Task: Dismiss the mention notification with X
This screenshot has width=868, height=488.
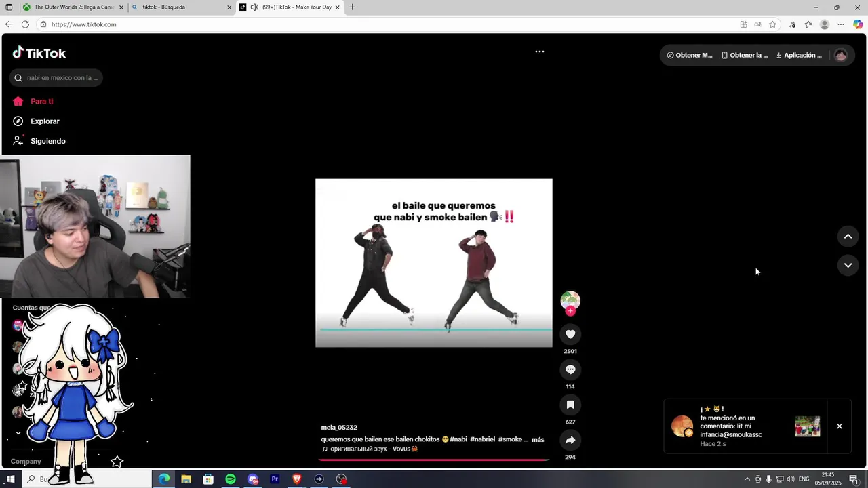Action: point(840,426)
